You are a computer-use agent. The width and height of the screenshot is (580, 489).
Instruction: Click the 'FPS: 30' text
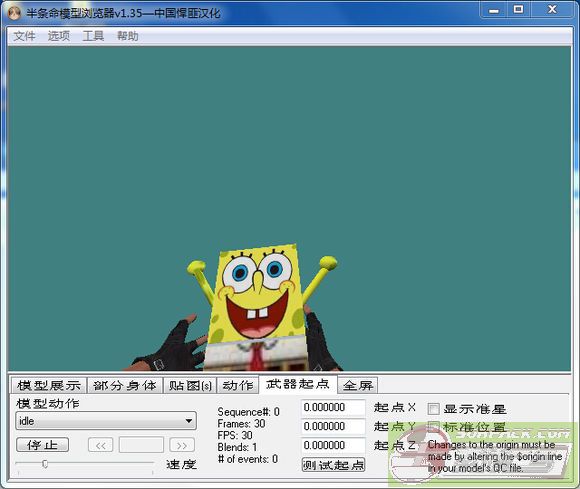[235, 435]
